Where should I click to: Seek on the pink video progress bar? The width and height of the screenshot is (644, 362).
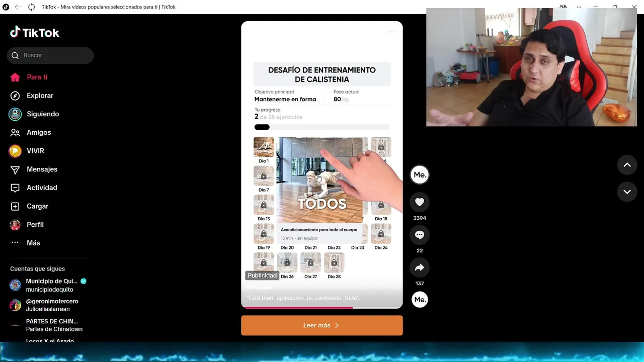322,307
